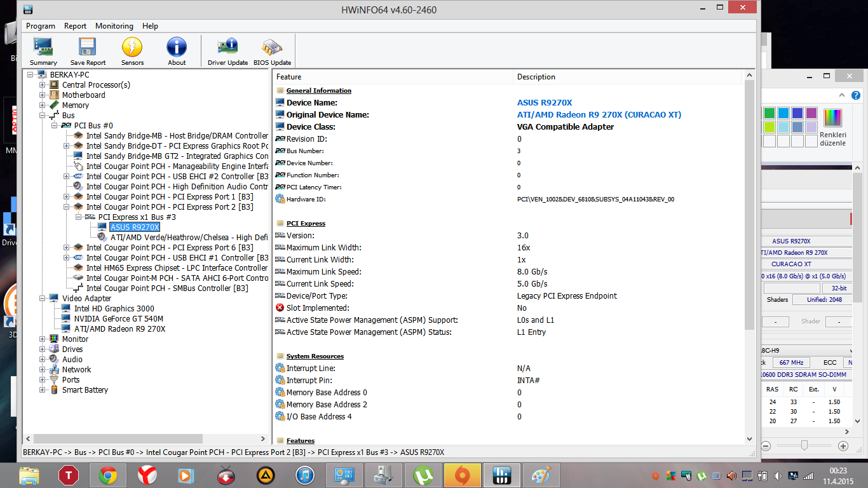
Task: Expand PCI Express Graphics Root Port node
Action: coord(67,146)
